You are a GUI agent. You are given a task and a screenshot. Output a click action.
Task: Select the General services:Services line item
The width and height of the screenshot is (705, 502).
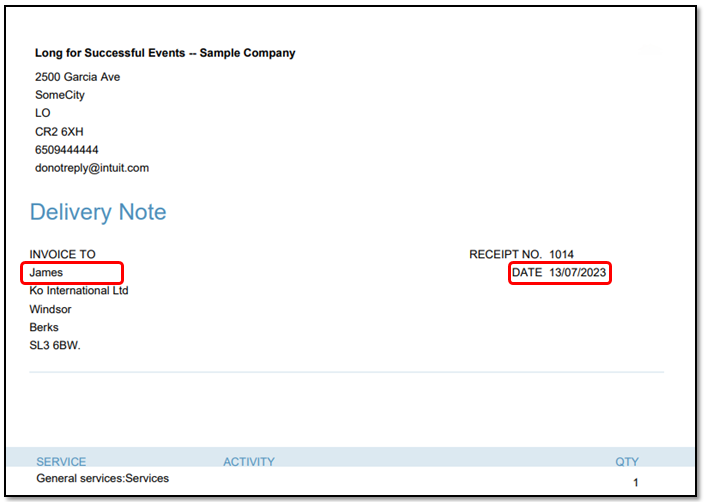(103, 478)
